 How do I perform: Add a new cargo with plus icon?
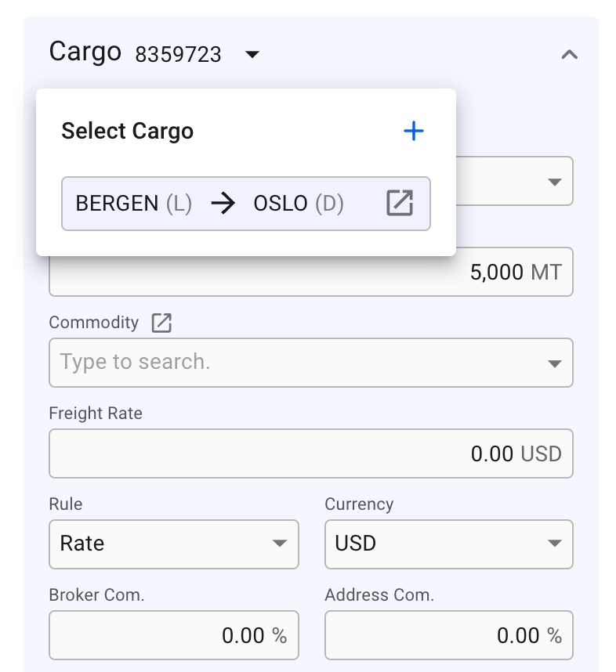413,131
